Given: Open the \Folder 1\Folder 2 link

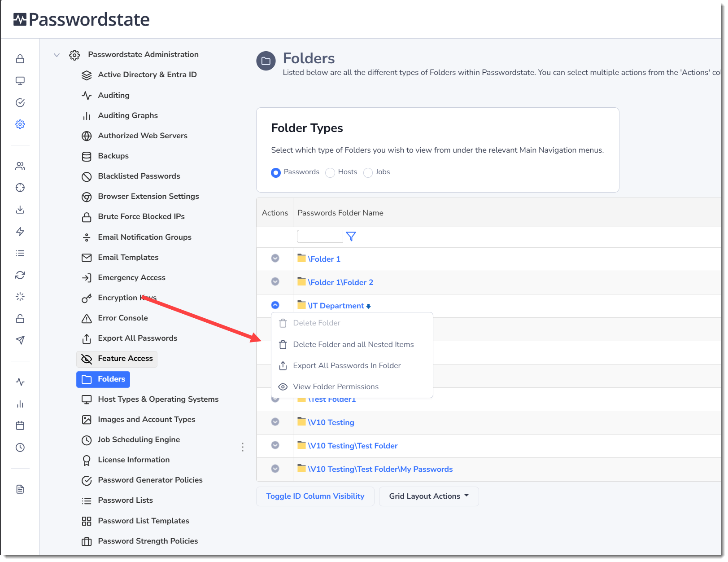Looking at the screenshot, I should pyautogui.click(x=340, y=282).
